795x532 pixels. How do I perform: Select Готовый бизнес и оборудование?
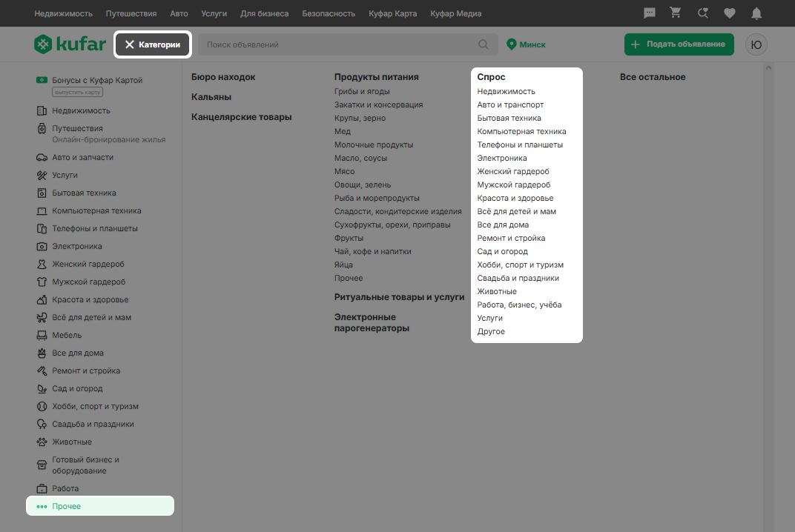pos(85,465)
